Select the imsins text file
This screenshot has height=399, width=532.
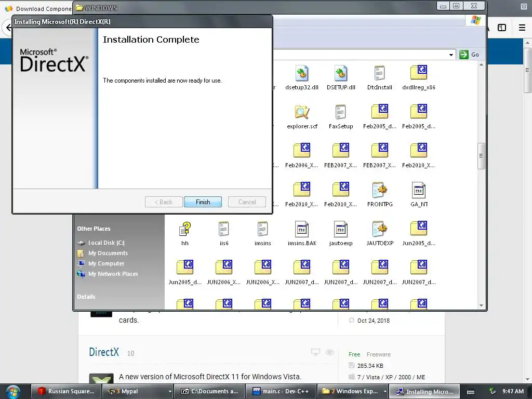(262, 229)
